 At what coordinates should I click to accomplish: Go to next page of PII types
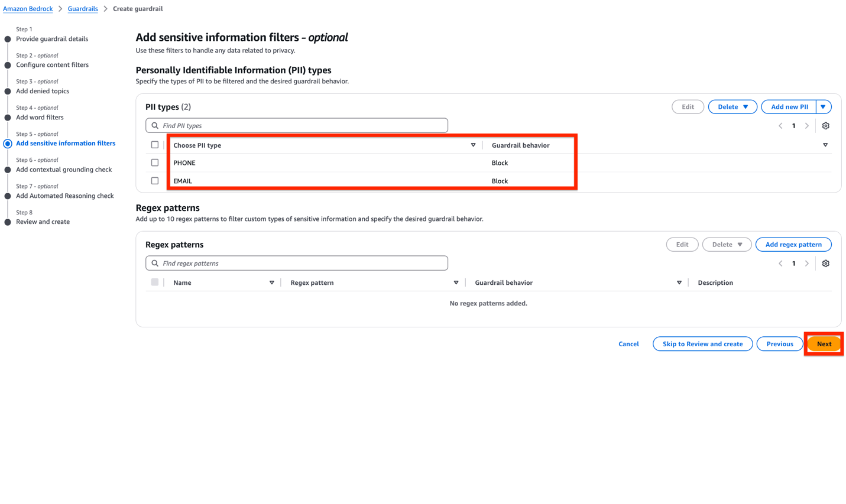pyautogui.click(x=807, y=125)
